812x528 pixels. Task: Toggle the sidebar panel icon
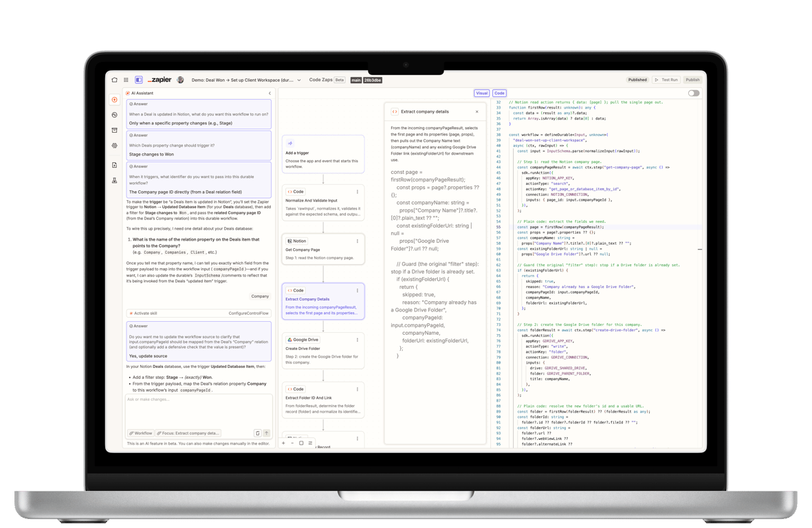coord(139,80)
